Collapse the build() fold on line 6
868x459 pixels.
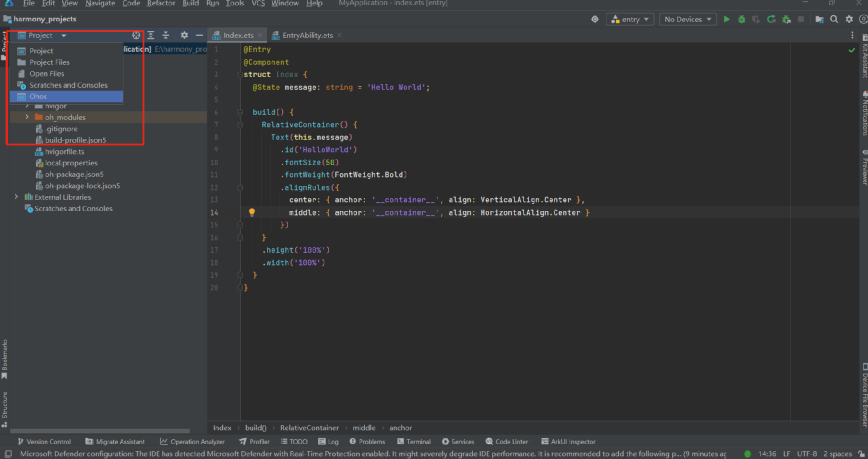[x=240, y=112]
